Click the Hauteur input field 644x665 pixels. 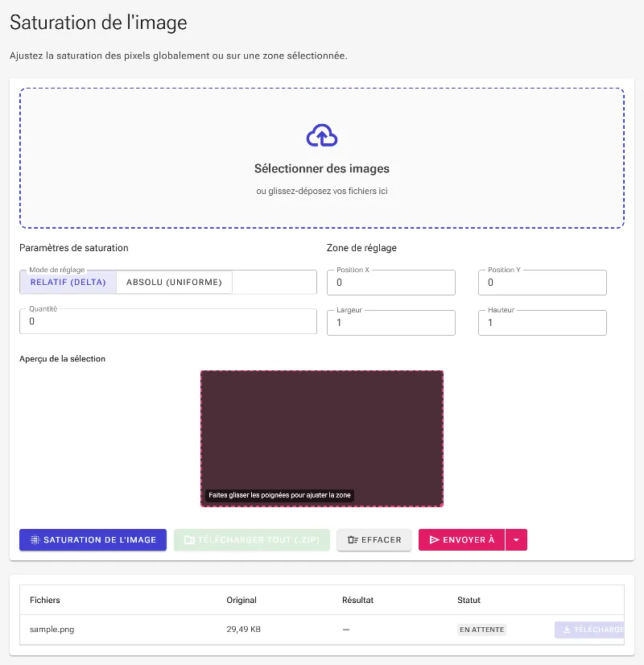coord(543,323)
